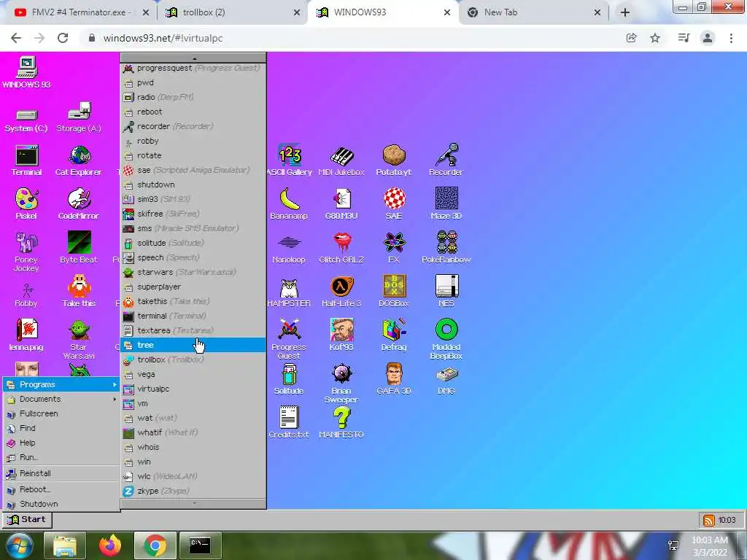Open the Bananamp desktop icon
Viewport: 747px width, 560px height.
coord(289,204)
